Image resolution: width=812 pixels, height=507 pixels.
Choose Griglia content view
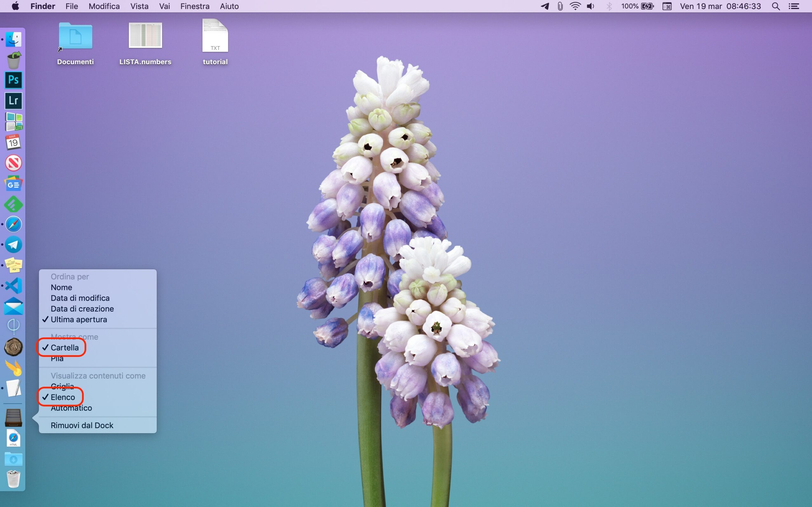coord(62,386)
